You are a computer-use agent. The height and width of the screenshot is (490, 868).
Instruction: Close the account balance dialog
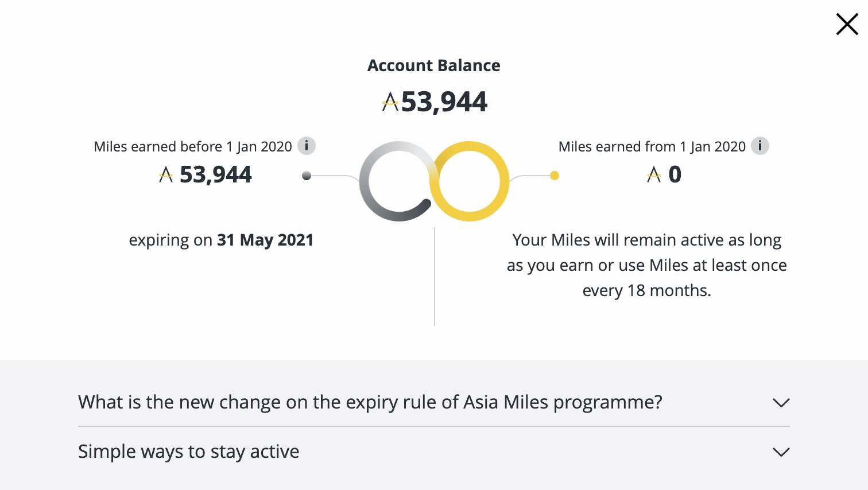coord(847,25)
